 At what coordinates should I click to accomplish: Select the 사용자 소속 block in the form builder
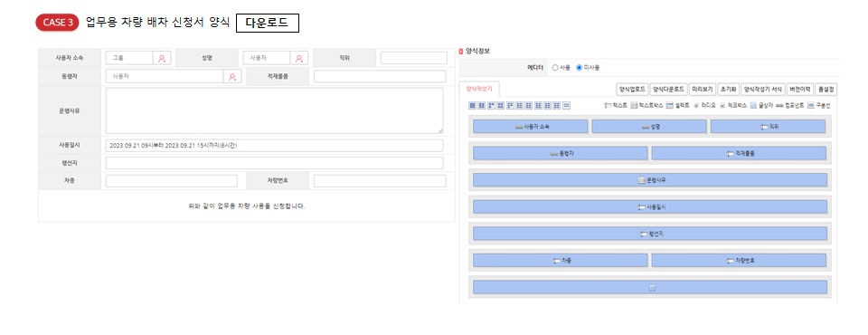(531, 127)
